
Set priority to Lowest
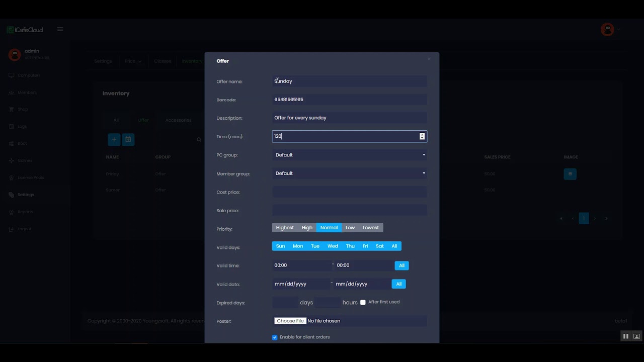coord(371,228)
